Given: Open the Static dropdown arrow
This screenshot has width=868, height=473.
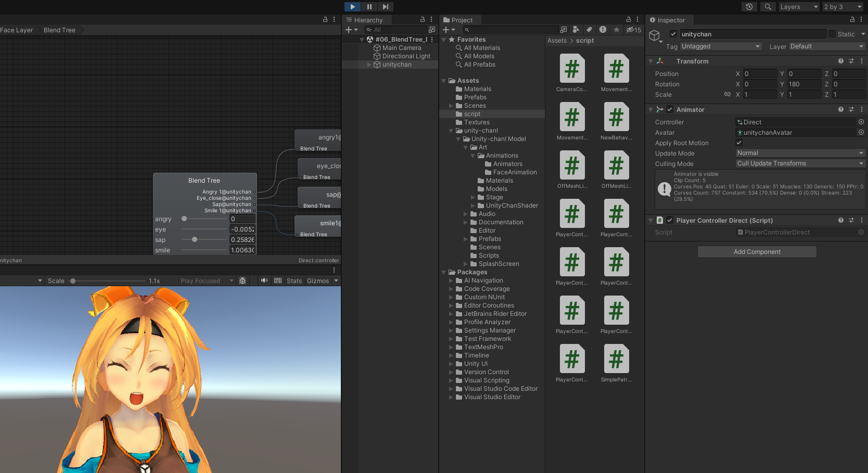Looking at the screenshot, I should pos(863,34).
